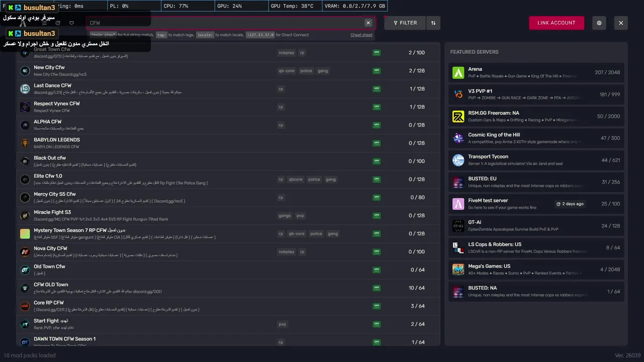Screen dimensions: 644x362
Task: Click the locale flag on Last Dance CFW
Action: (376, 89)
